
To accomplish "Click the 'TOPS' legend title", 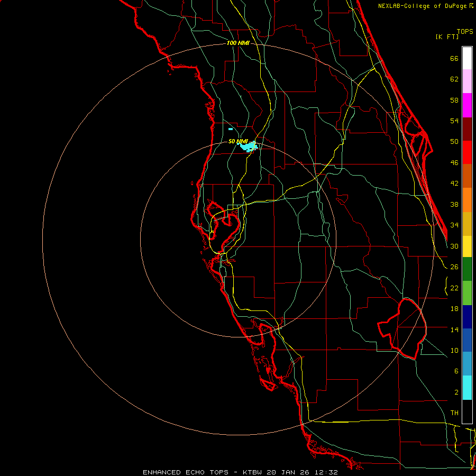I will tap(465, 32).
